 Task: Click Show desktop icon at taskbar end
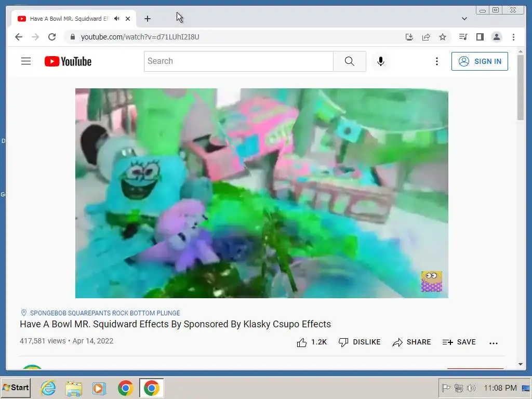coord(526,388)
